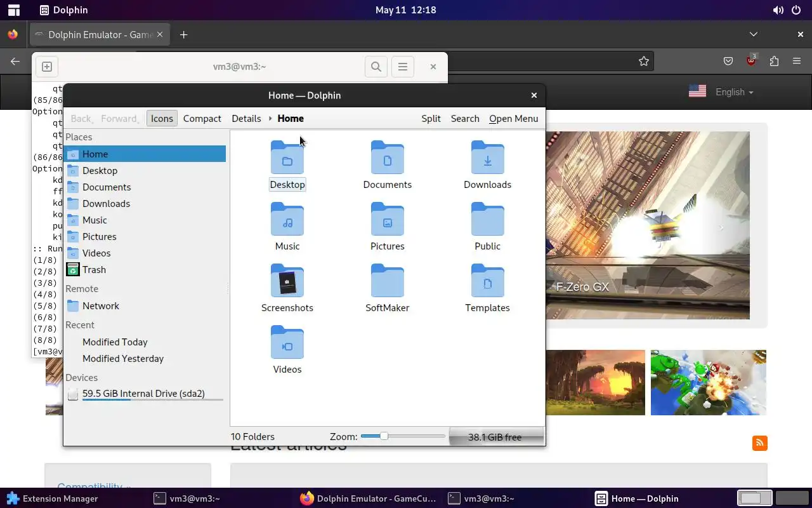This screenshot has height=508, width=812.
Task: Click the Network icon in Remote section
Action: click(73, 305)
